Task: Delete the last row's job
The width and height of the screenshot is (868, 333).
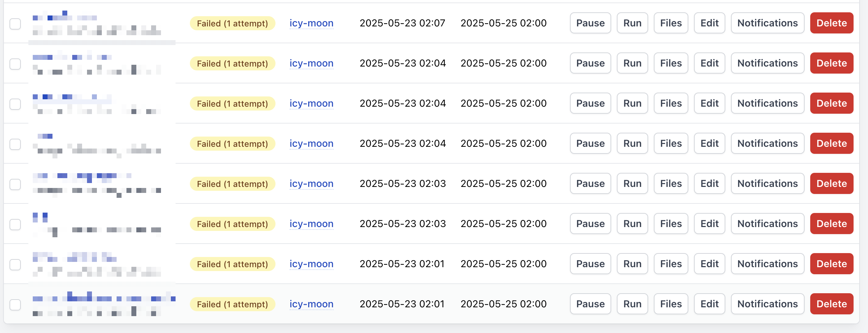Action: click(831, 304)
